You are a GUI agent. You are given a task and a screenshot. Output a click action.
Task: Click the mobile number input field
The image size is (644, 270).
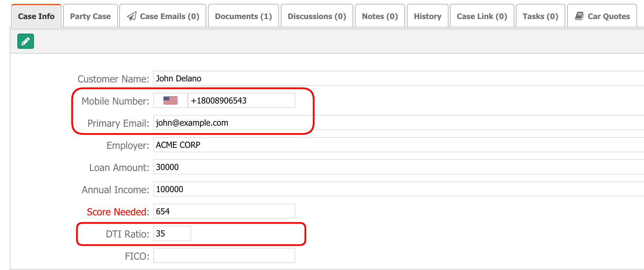241,101
